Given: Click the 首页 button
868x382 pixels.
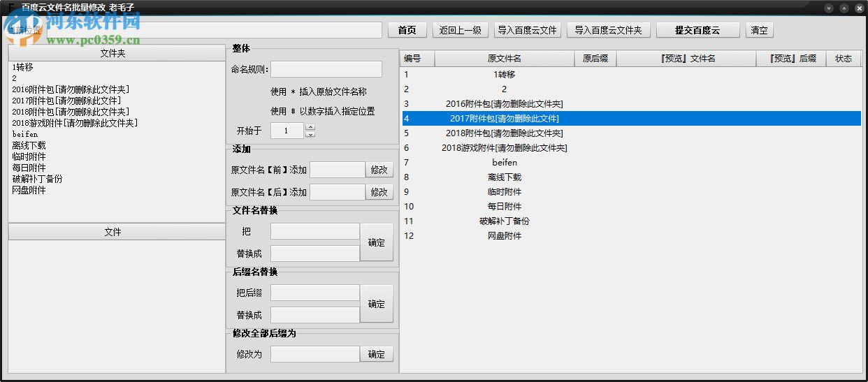Looking at the screenshot, I should pyautogui.click(x=407, y=30).
